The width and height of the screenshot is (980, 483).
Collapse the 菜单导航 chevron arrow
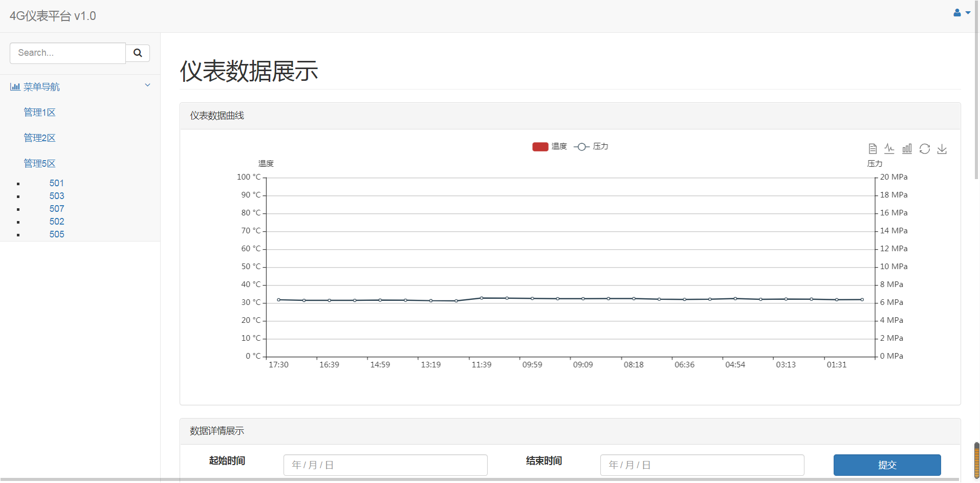point(147,85)
